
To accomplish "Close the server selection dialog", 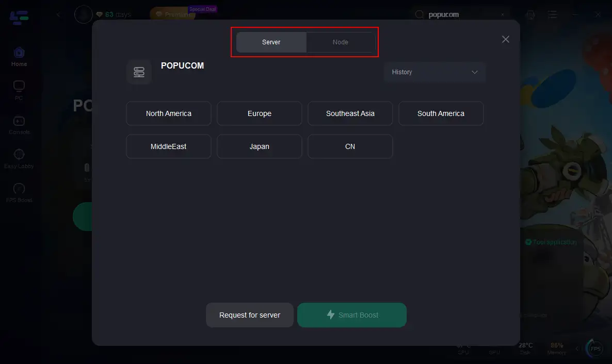I will pos(505,40).
